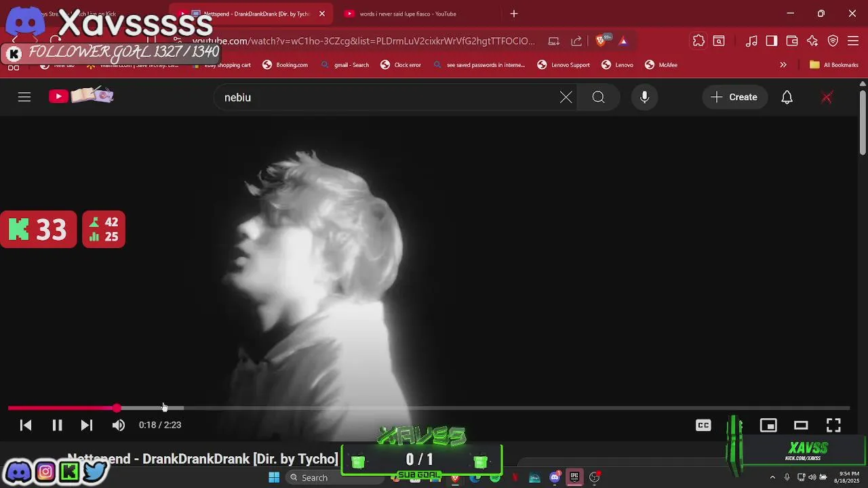Toggle closed captions CC
Image resolution: width=868 pixels, height=488 pixels.
(x=703, y=425)
